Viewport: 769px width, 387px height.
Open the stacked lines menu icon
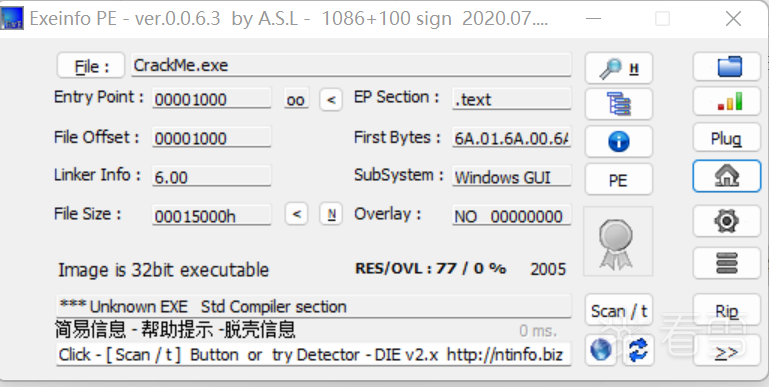pyautogui.click(x=727, y=263)
